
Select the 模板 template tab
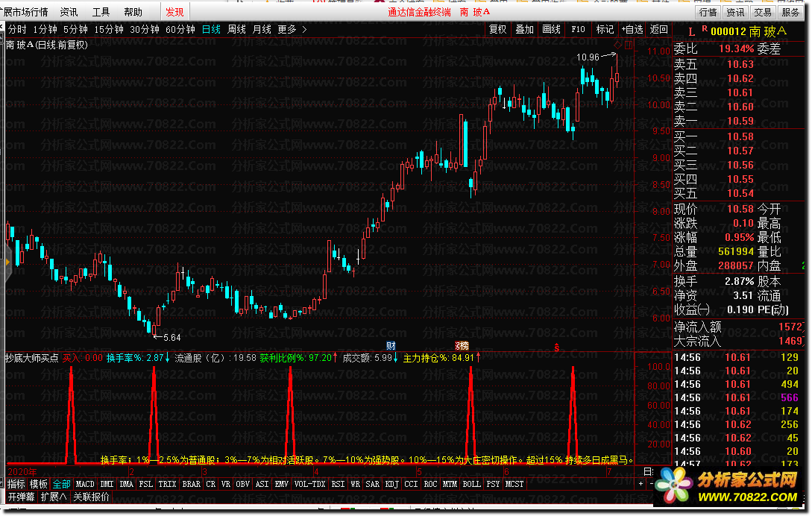point(39,484)
